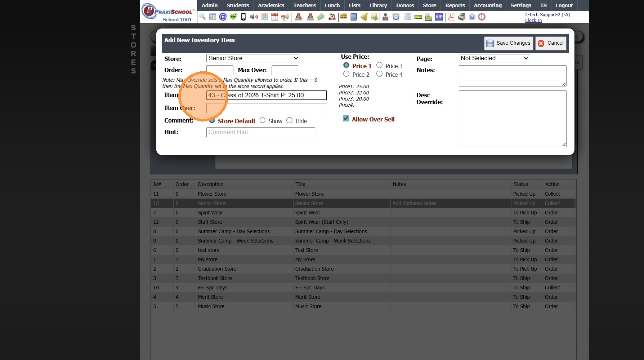Open the Library menu

tap(378, 5)
